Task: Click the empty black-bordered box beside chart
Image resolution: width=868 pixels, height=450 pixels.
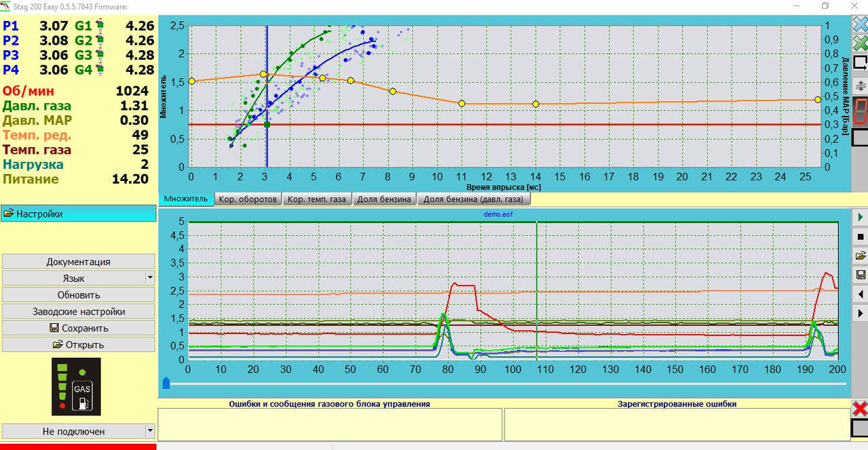Action: point(860,138)
